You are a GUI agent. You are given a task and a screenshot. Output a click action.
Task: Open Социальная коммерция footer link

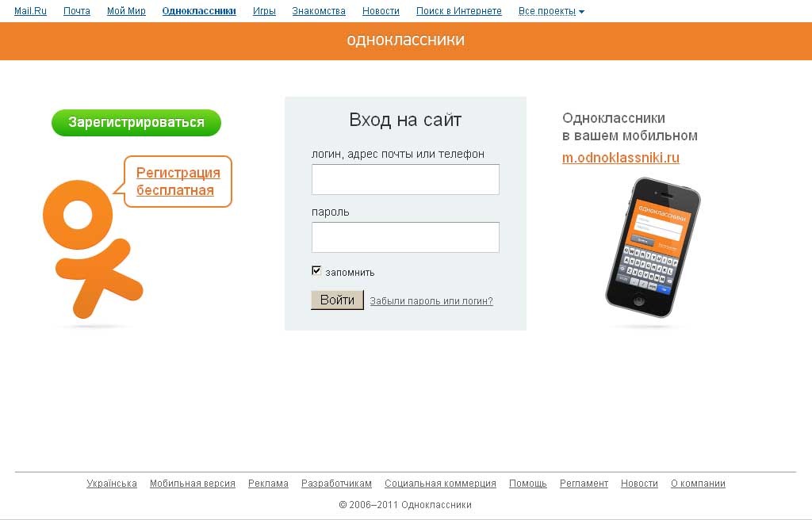(x=441, y=484)
